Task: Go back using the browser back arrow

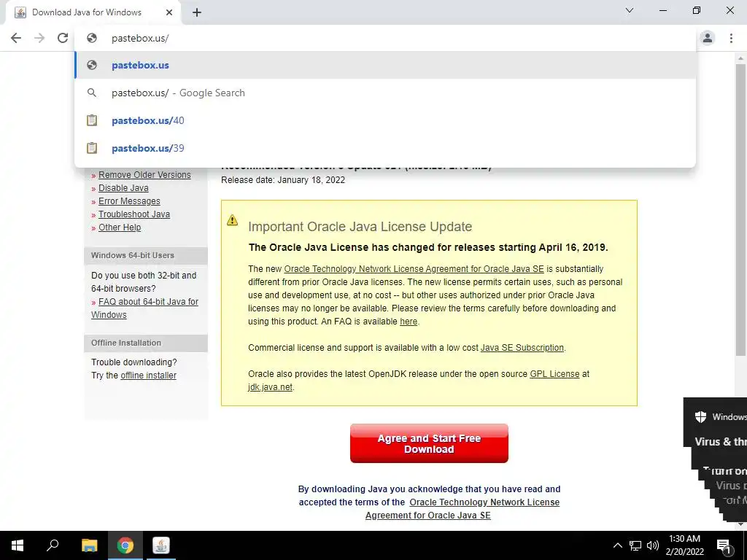Action: point(16,38)
